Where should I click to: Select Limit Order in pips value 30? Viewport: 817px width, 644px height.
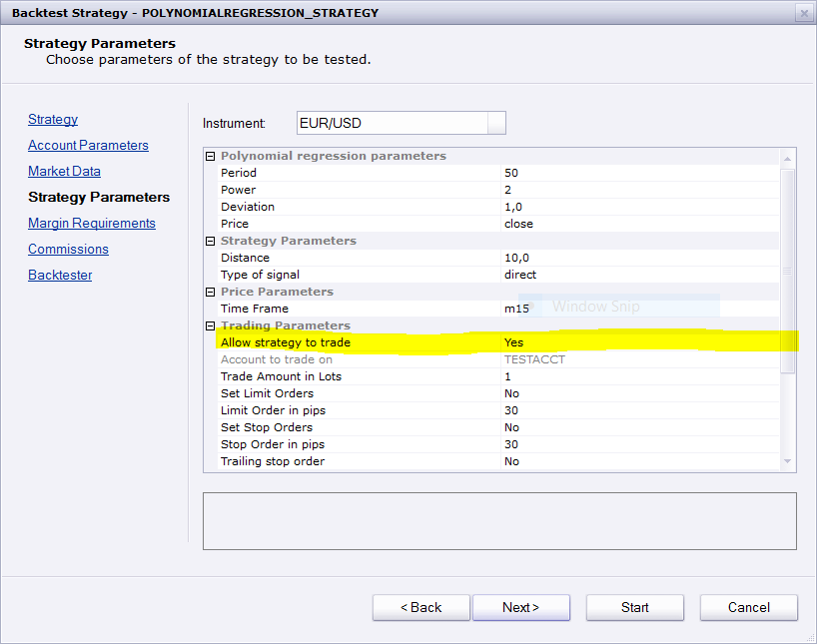[x=640, y=410]
